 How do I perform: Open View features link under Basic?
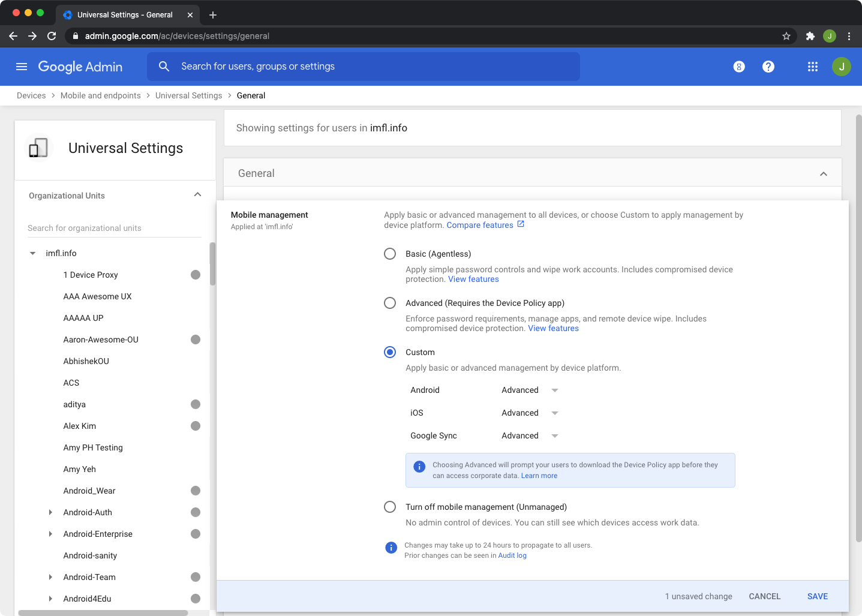tap(473, 279)
